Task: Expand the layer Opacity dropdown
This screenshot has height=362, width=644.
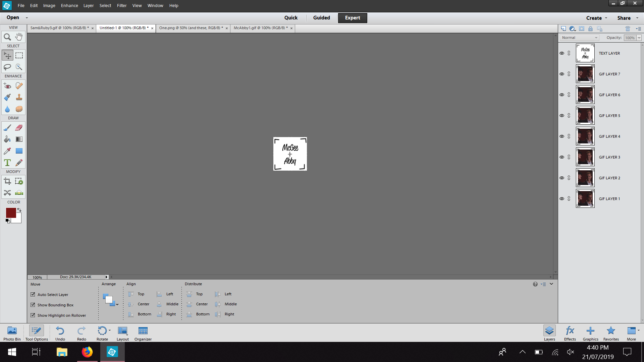Action: point(639,38)
